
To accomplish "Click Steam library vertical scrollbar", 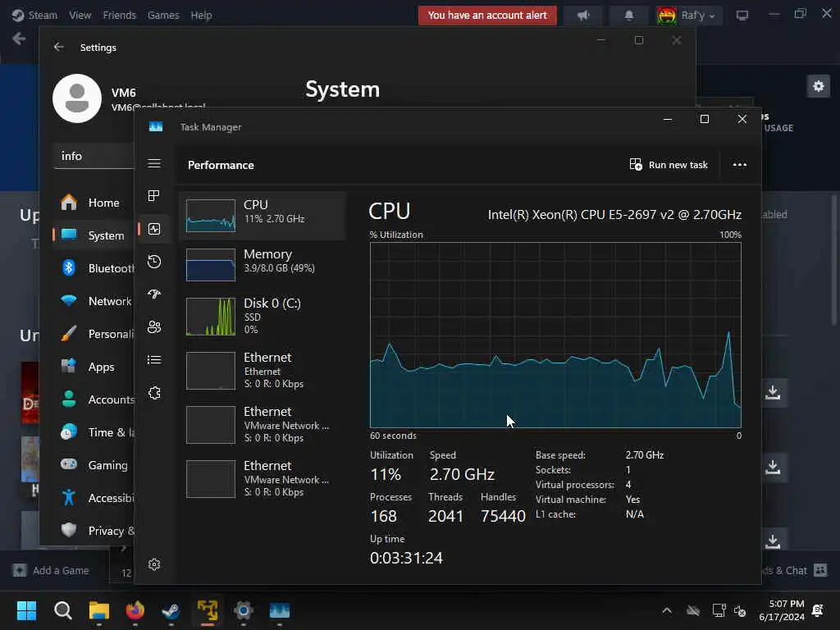I will point(833,260).
